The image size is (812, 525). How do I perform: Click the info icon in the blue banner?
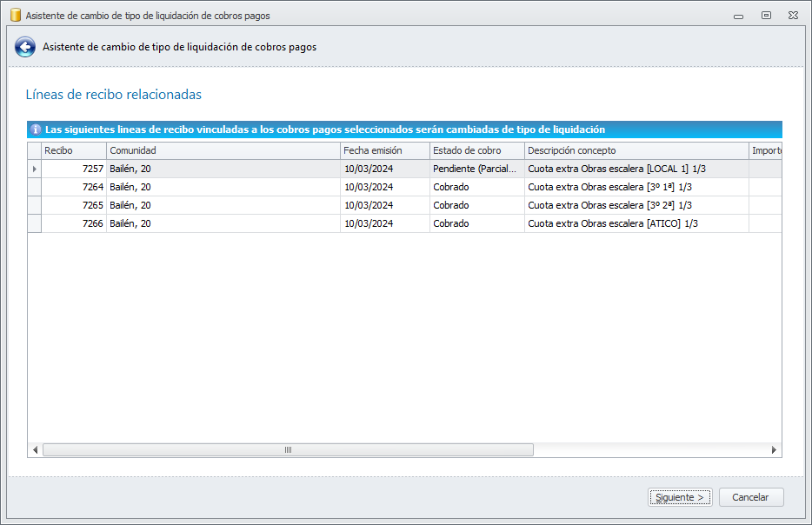36,130
